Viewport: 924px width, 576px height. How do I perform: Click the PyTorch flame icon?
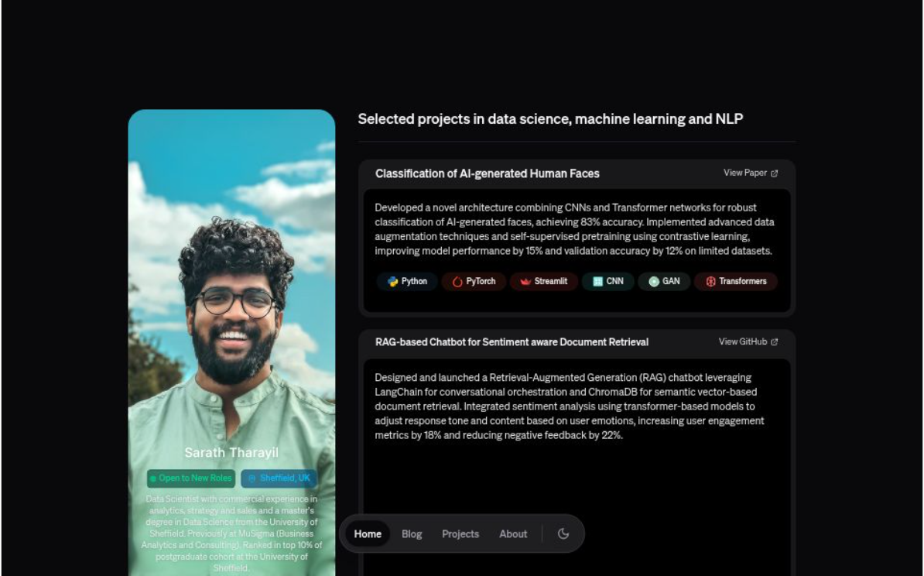tap(457, 281)
